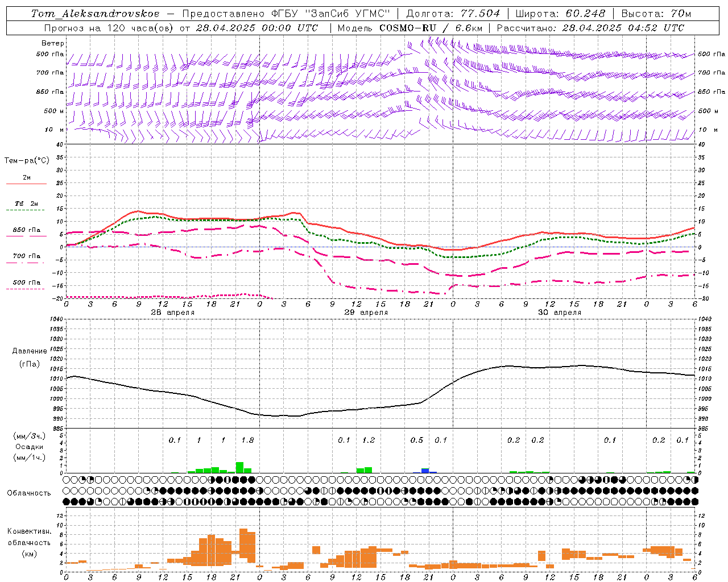
Task: Click the tallest green precipitation bar
Action: click(239, 467)
